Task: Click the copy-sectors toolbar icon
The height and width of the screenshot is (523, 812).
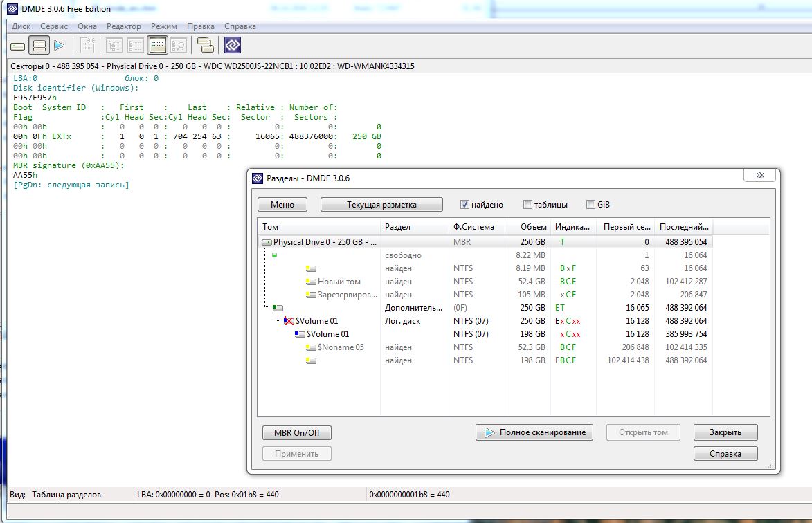Action: point(206,46)
